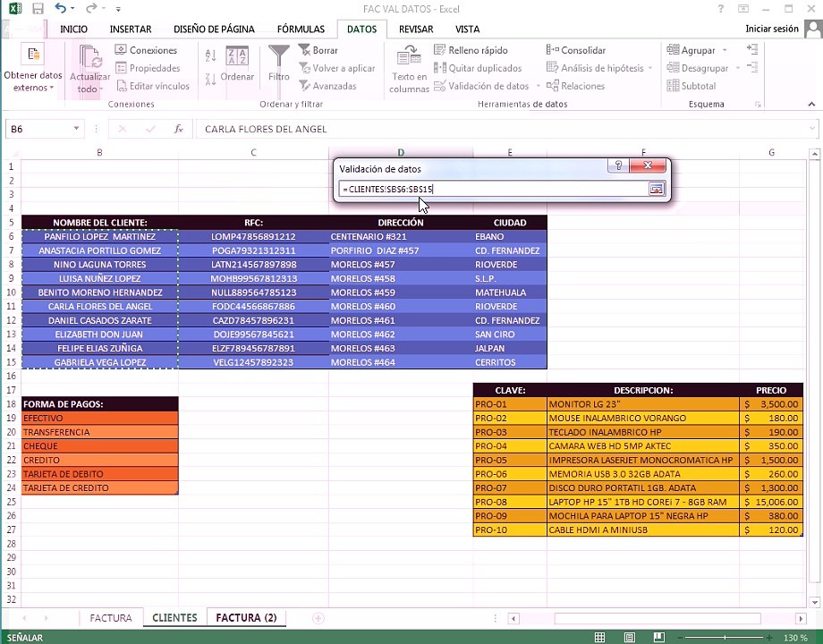Click the Redo arrow icon

click(91, 8)
